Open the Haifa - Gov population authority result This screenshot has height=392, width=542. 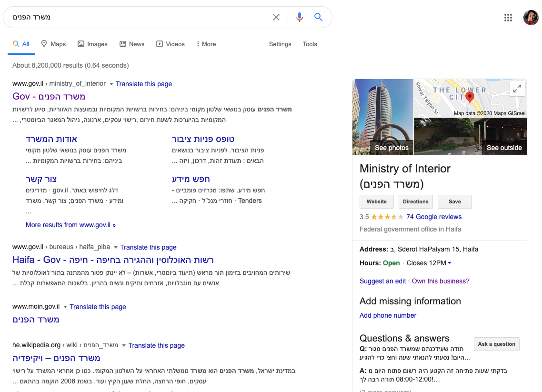(x=113, y=260)
